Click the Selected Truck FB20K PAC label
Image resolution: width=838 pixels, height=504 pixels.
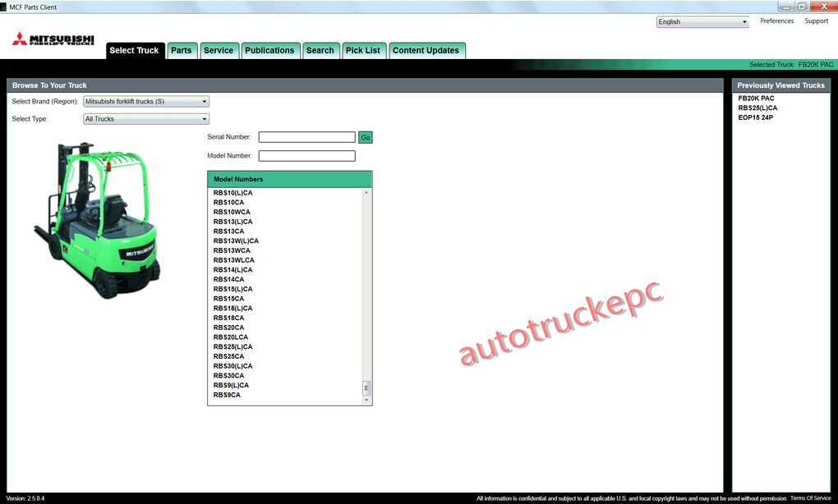click(791, 65)
